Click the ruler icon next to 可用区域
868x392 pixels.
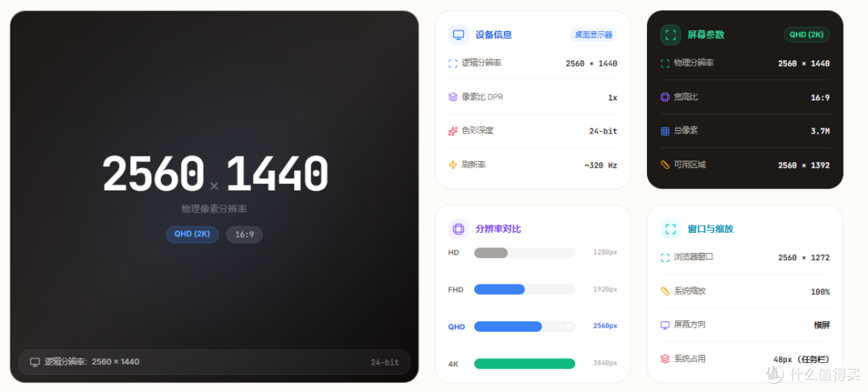665,165
